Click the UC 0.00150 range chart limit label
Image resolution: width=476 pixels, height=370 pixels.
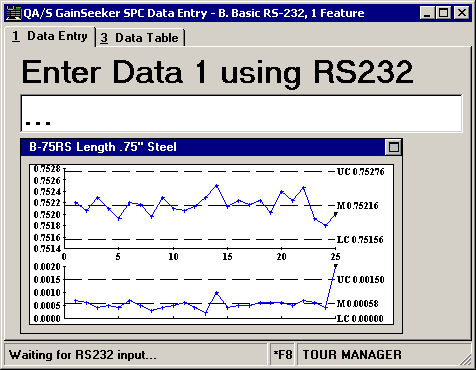coord(361,279)
